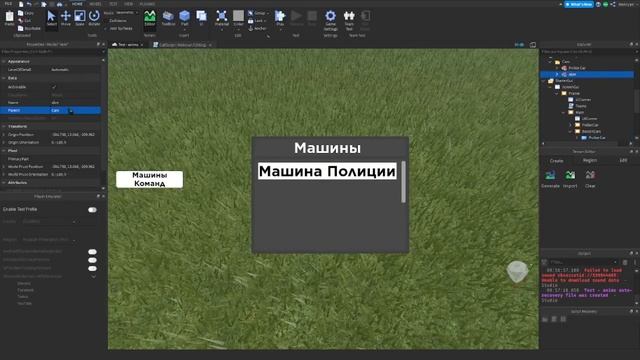Image resolution: width=640 pixels, height=360 pixels.
Task: Select the ScreenGui item in Explorer
Action: tap(570, 87)
